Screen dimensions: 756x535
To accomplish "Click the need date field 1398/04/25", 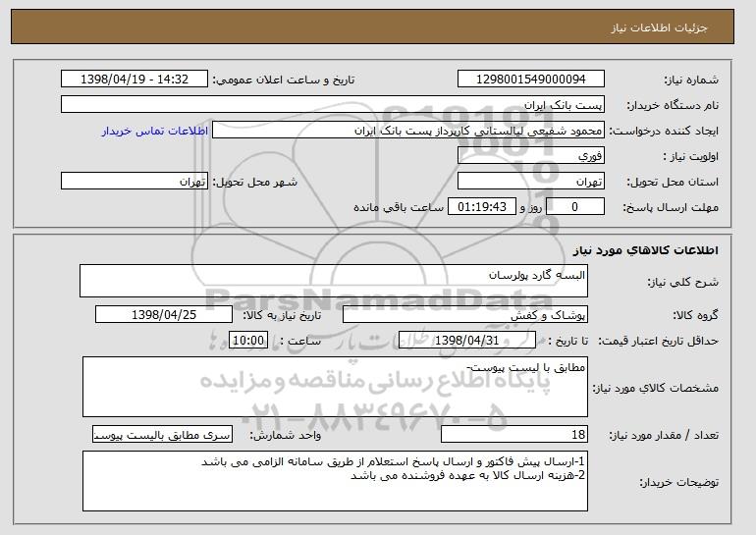I will pyautogui.click(x=164, y=315).
